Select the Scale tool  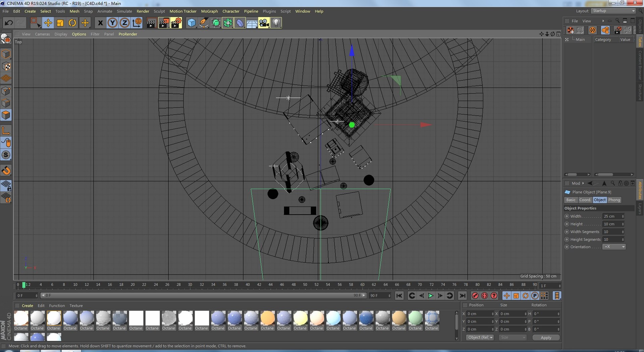point(60,23)
